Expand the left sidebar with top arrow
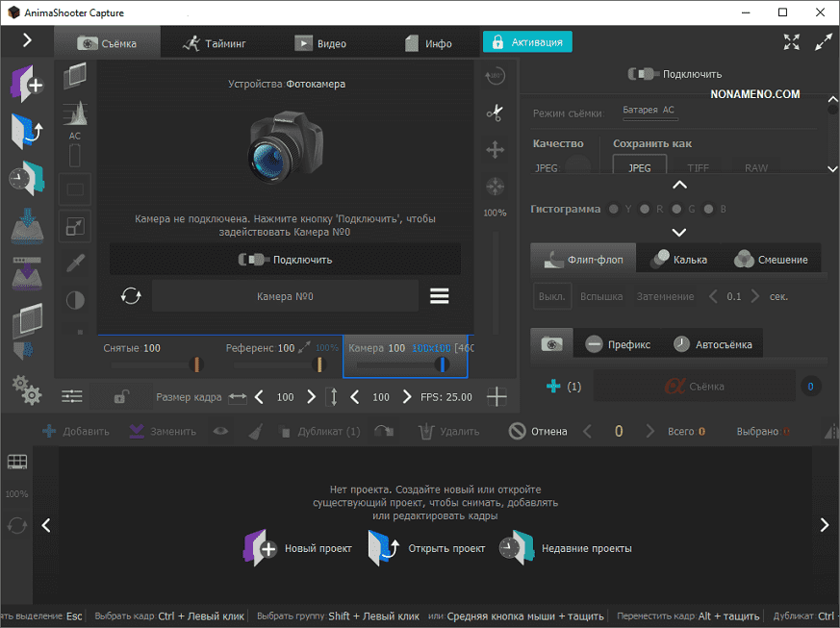Viewport: 840px width, 628px height. [27, 40]
